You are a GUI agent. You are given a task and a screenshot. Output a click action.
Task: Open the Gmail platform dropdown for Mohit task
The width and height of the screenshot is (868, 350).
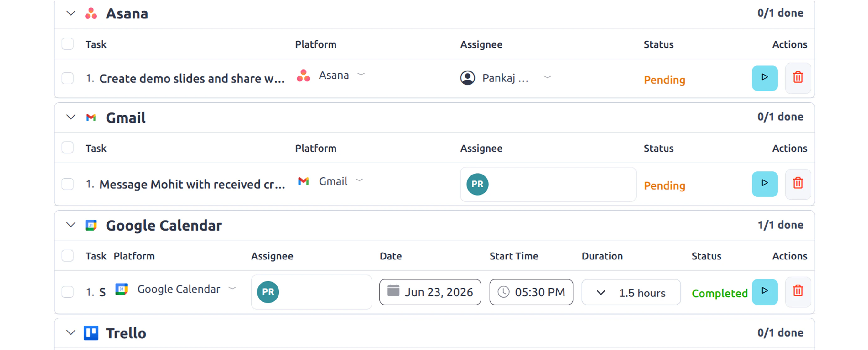[360, 180]
